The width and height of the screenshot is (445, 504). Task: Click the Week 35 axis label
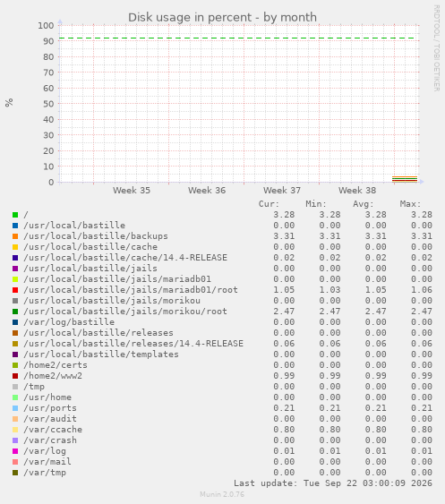click(132, 191)
